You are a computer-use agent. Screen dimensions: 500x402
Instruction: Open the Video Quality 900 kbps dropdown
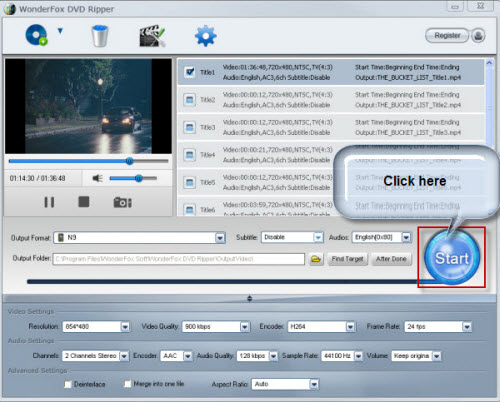(x=216, y=327)
